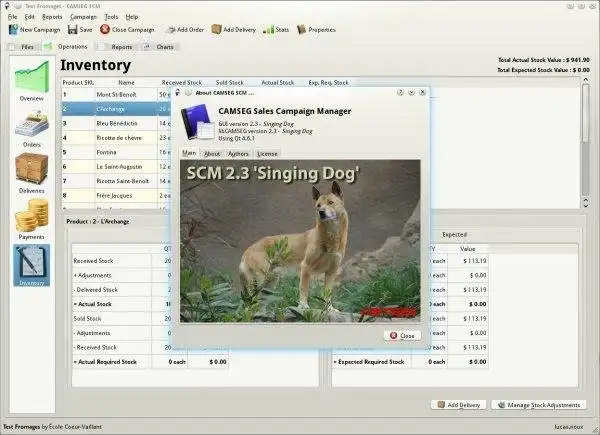Close the About CAMSEG SCM dialog via Close button
This screenshot has width=600, height=435.
pos(402,336)
